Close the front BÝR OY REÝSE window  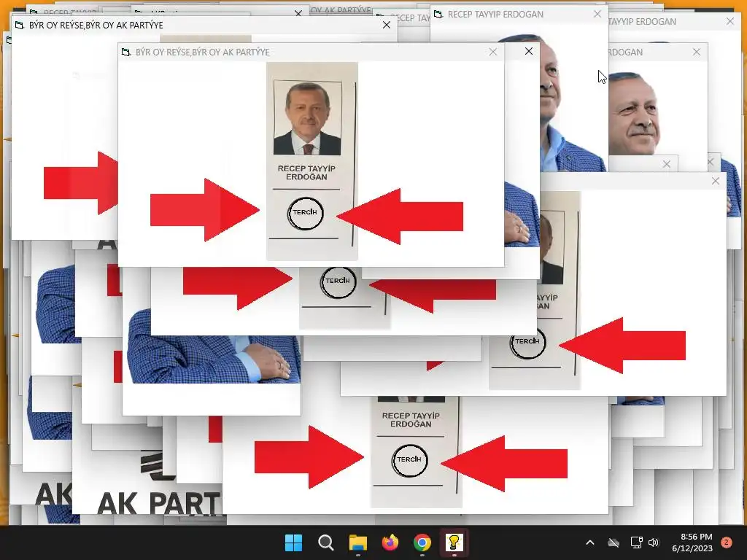click(493, 52)
